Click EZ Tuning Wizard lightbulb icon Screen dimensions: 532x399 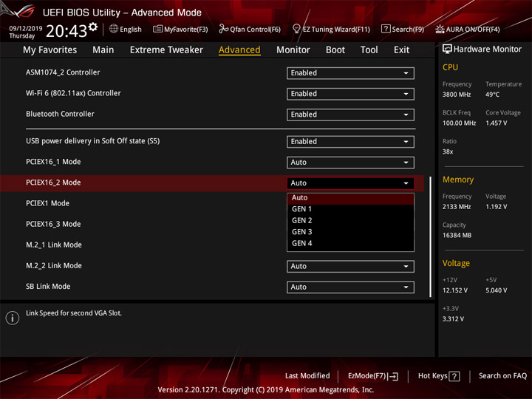coord(296,29)
